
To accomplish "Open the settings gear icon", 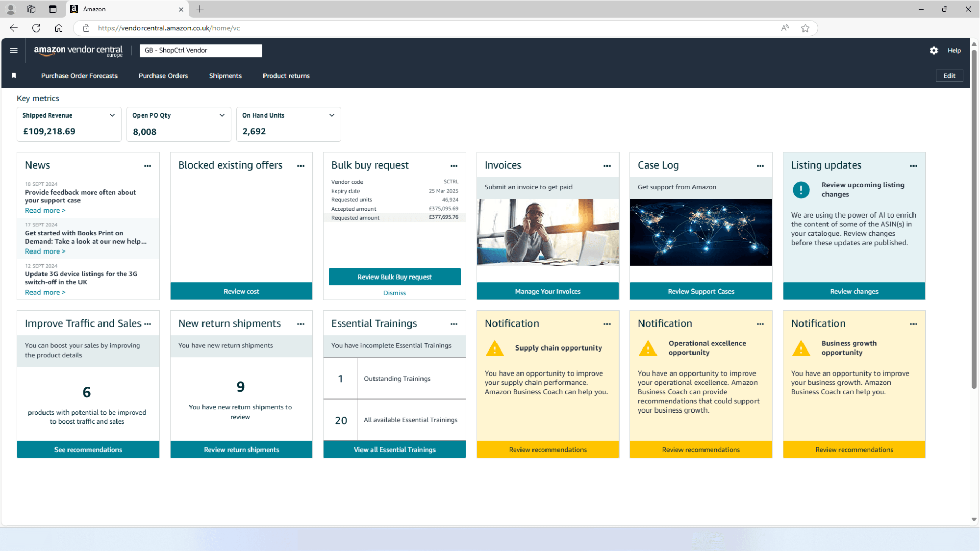I will (x=934, y=50).
